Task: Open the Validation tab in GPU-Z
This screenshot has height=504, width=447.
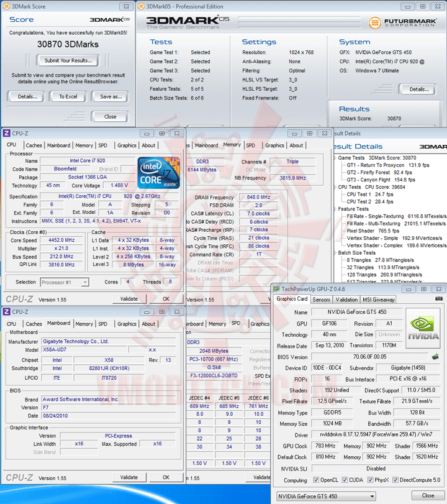Action: click(346, 300)
